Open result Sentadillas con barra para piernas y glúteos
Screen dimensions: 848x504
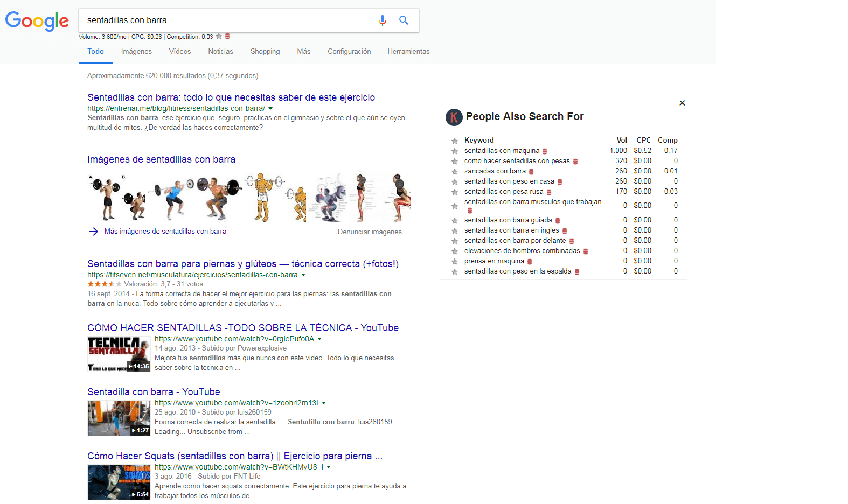[243, 264]
